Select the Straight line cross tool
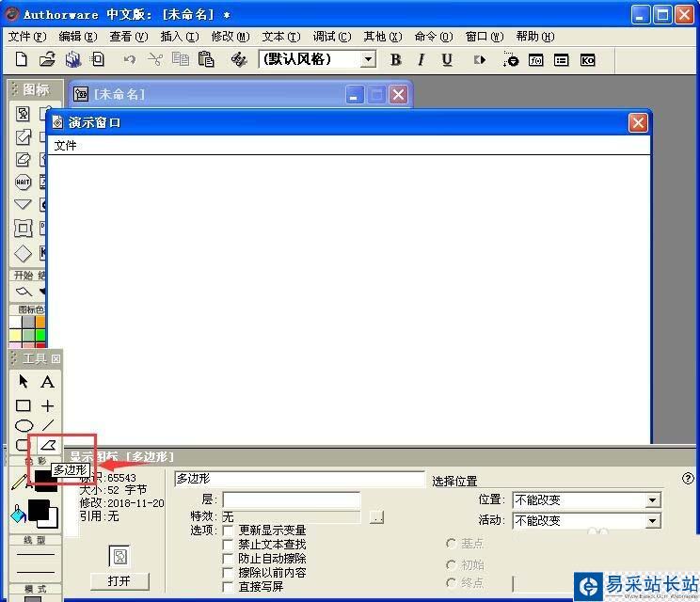The image size is (700, 602). pos(47,405)
